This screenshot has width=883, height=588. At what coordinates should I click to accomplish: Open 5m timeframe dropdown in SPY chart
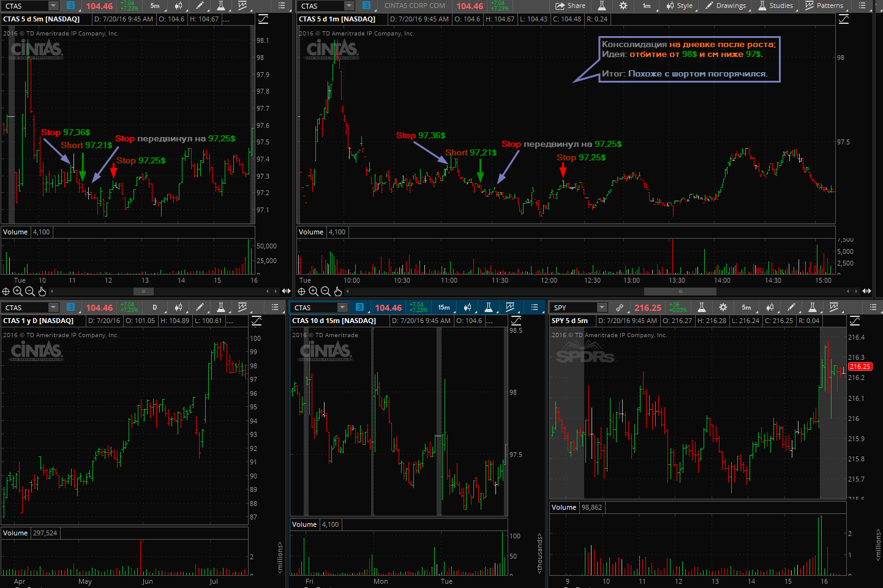[746, 307]
